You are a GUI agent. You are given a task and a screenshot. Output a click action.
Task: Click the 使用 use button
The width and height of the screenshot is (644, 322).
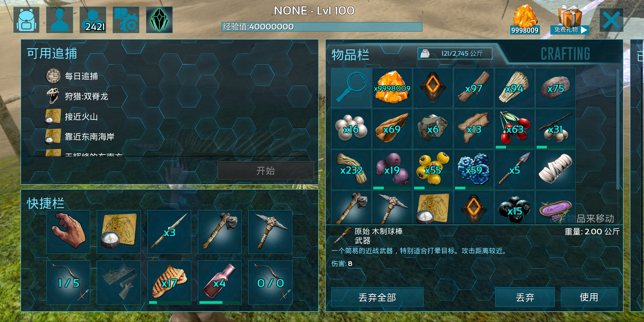tap(589, 297)
